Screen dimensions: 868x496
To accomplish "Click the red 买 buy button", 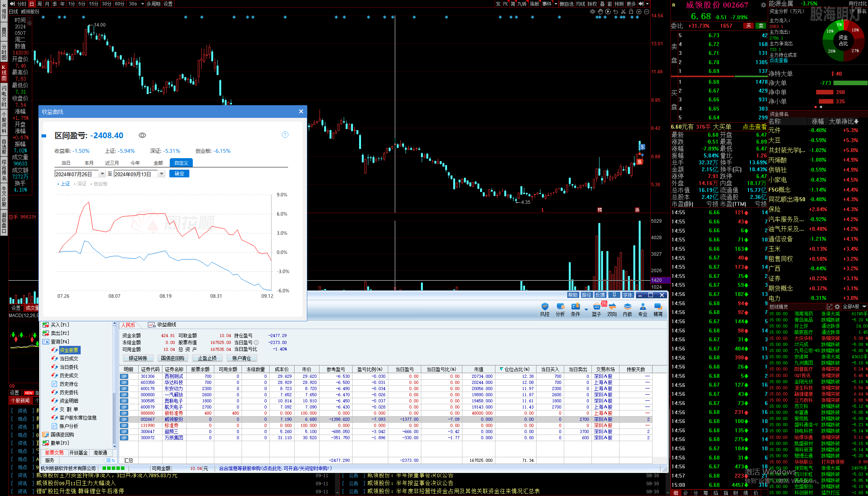I will pyautogui.click(x=749, y=26).
